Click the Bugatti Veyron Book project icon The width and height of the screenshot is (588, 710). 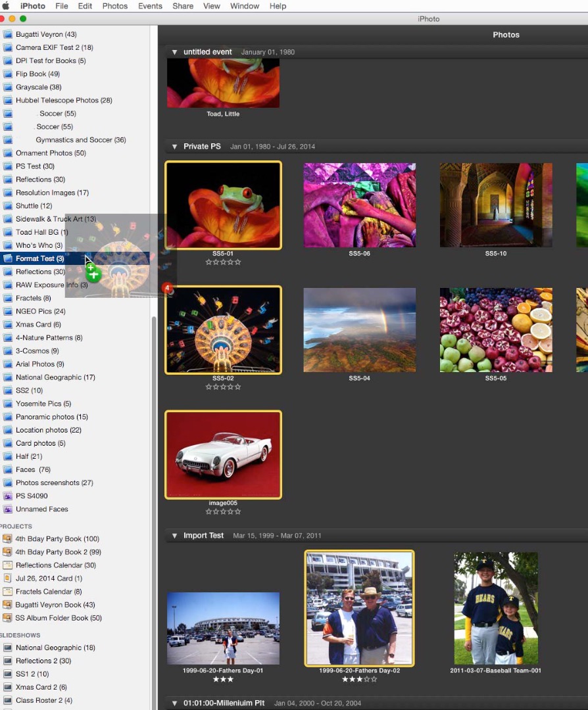7,605
